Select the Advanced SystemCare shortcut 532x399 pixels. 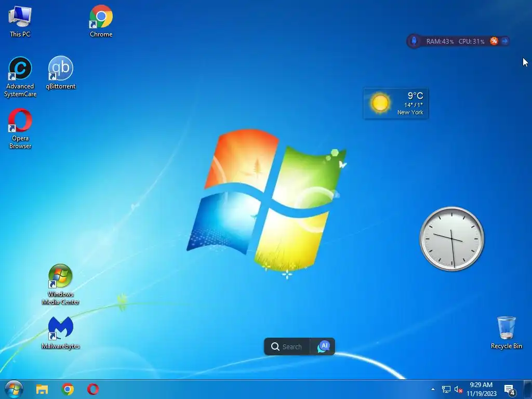(20, 77)
